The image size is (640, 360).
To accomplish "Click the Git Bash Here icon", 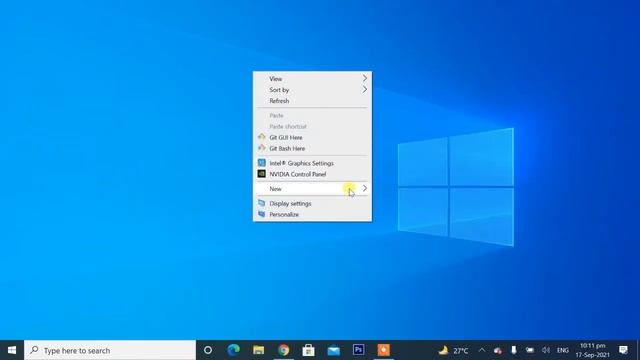I will pos(262,148).
